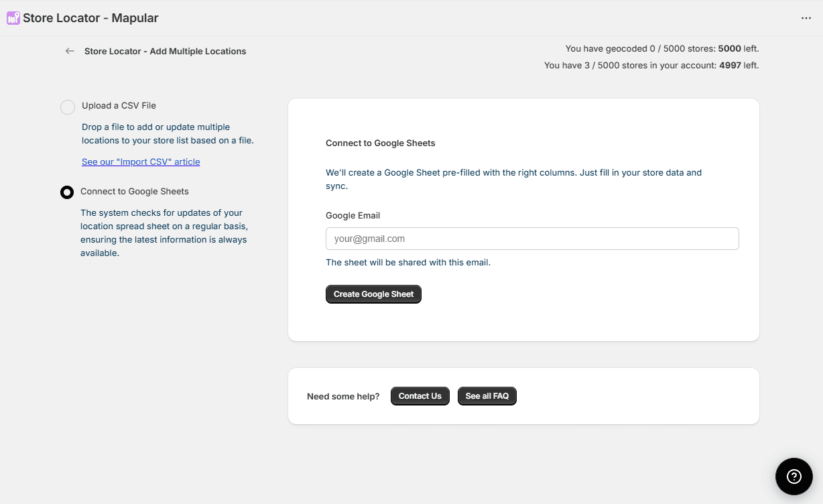The height and width of the screenshot is (504, 823).
Task: Click the stores in your account count text
Action: coord(651,65)
